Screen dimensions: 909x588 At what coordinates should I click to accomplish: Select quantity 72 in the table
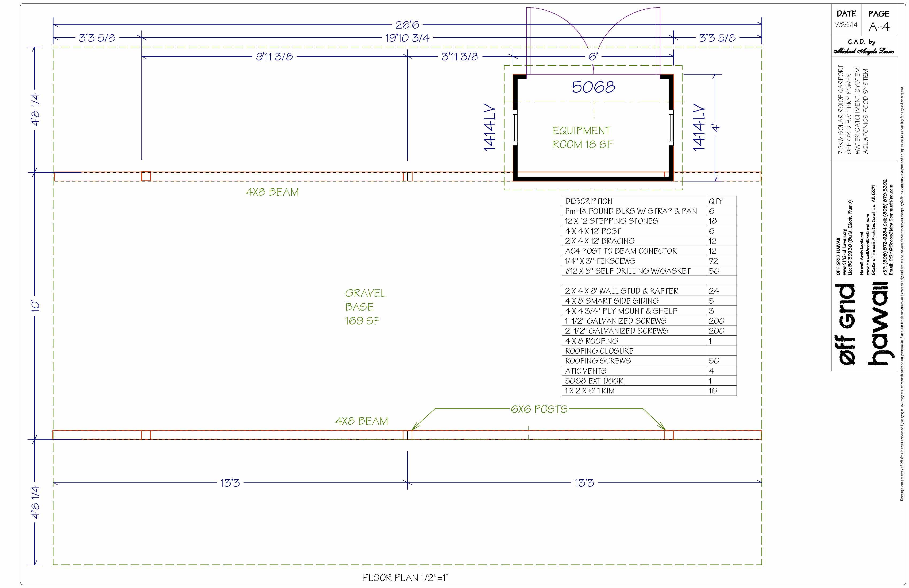(713, 261)
